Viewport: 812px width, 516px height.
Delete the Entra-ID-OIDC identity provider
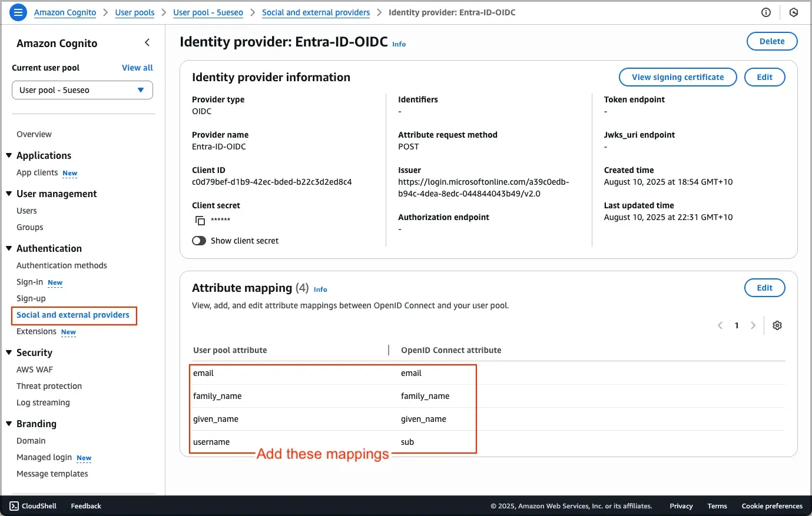pos(771,41)
